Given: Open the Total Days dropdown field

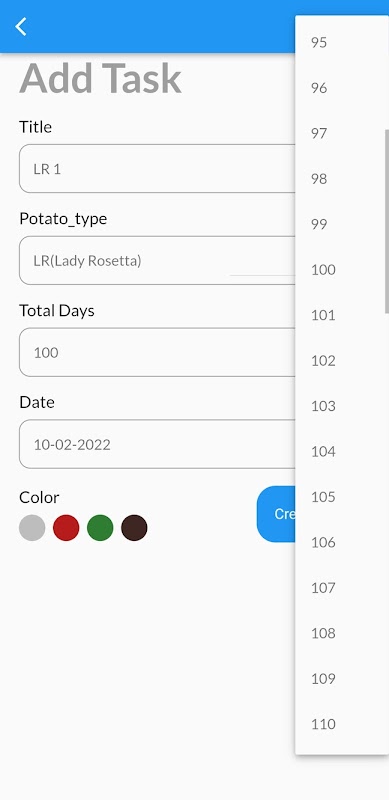Looking at the screenshot, I should point(157,352).
